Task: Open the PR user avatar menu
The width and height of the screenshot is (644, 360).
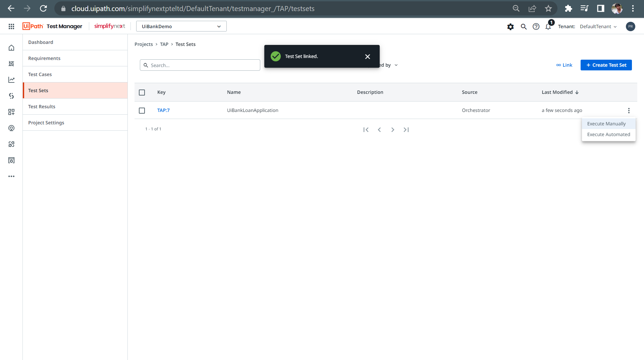Action: pos(631,26)
